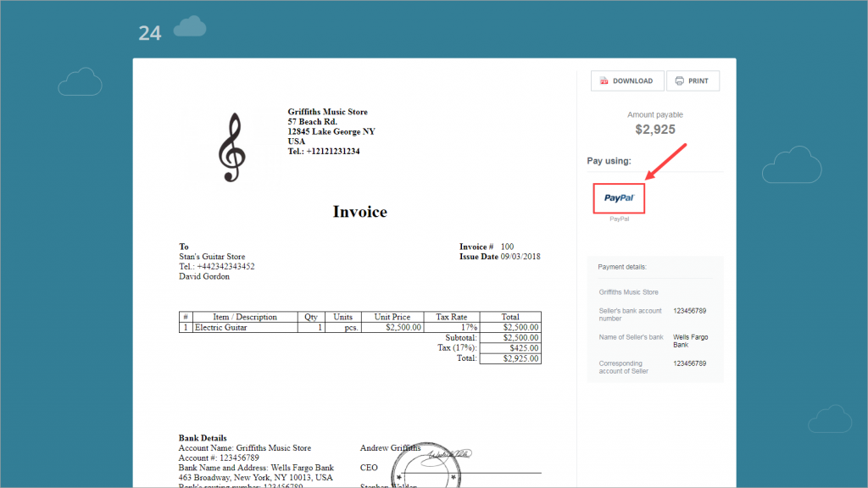Click 'Griffiths Music Store' in invoice header
This screenshot has height=488, width=868.
tap(328, 112)
